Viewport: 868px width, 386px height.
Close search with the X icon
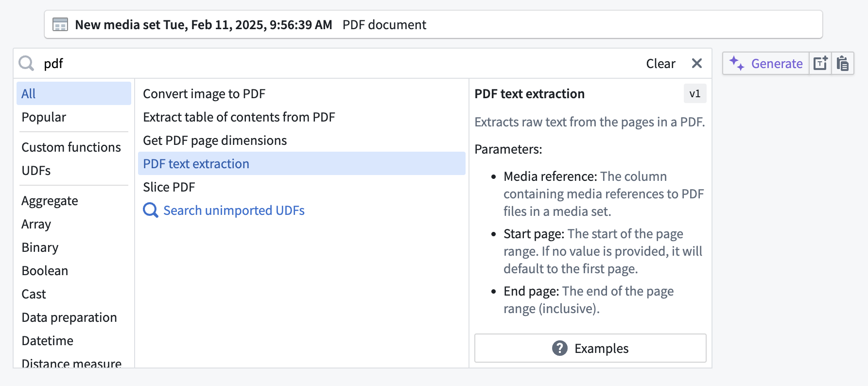pos(696,64)
